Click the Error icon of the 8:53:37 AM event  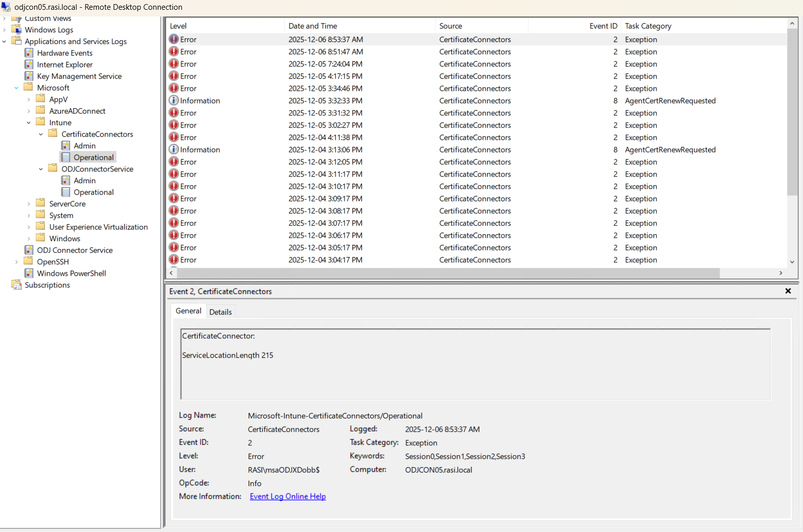174,39
